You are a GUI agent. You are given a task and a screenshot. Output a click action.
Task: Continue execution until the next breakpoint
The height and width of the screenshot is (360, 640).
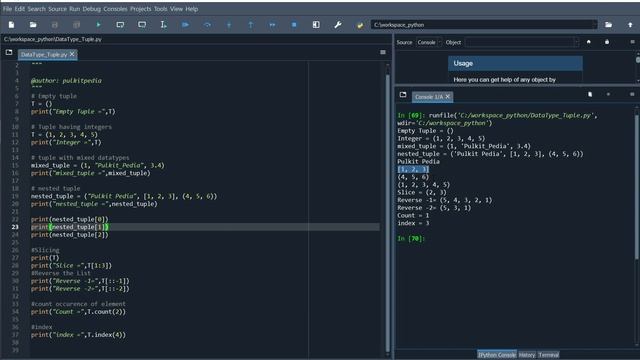pyautogui.click(x=272, y=25)
